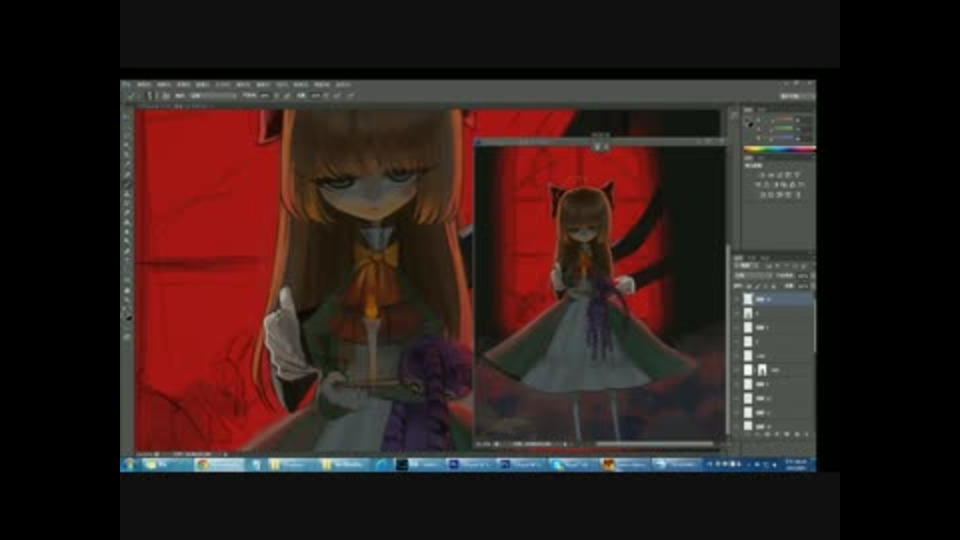The image size is (960, 540).
Task: Create a new layer from Layers panel
Action: coord(797,433)
